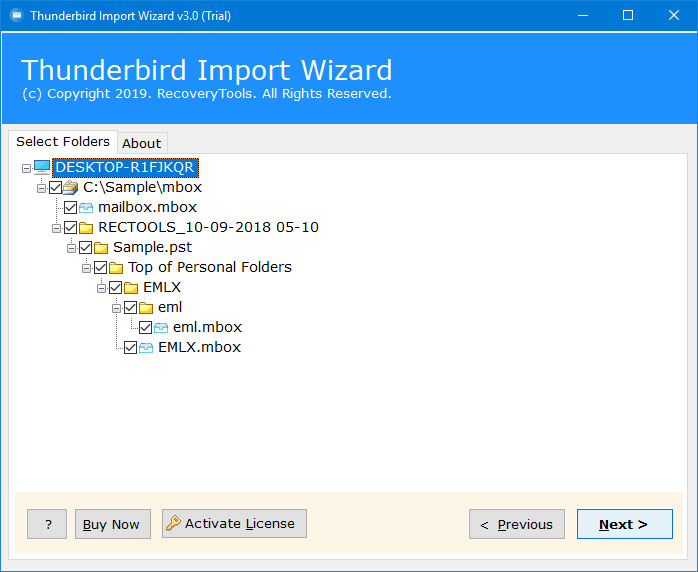Uncheck the Top of Personal Folders checkbox

pyautogui.click(x=101, y=268)
